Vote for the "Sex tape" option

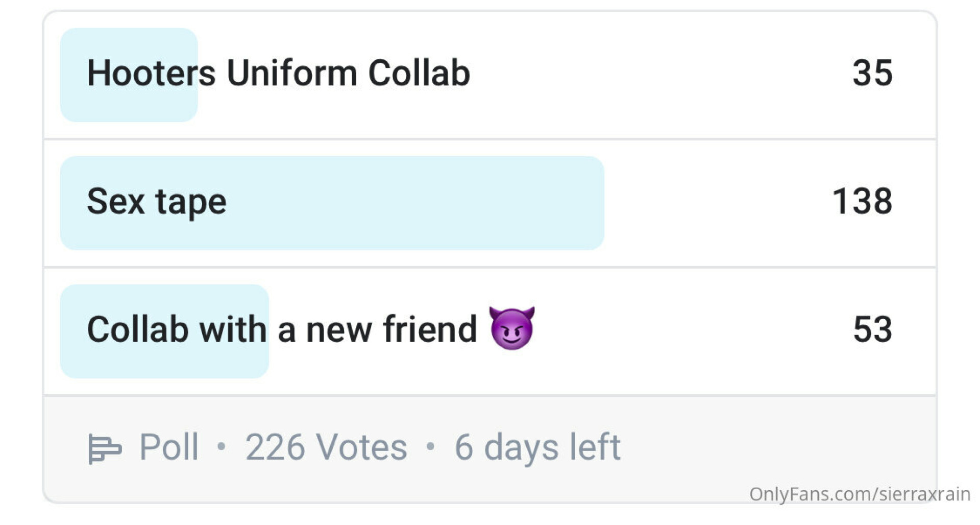156,202
